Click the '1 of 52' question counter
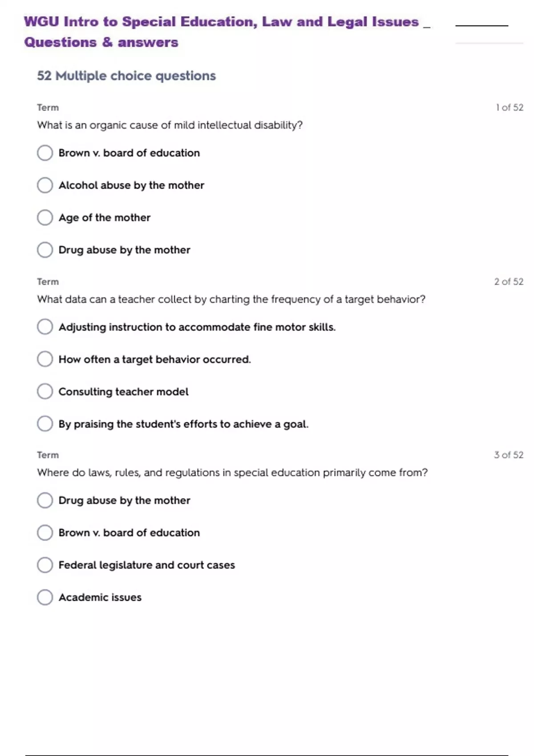 click(510, 108)
